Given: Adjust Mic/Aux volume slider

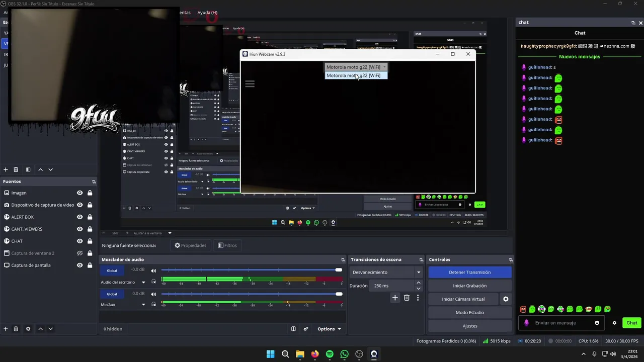Looking at the screenshot, I should [x=252, y=294].
